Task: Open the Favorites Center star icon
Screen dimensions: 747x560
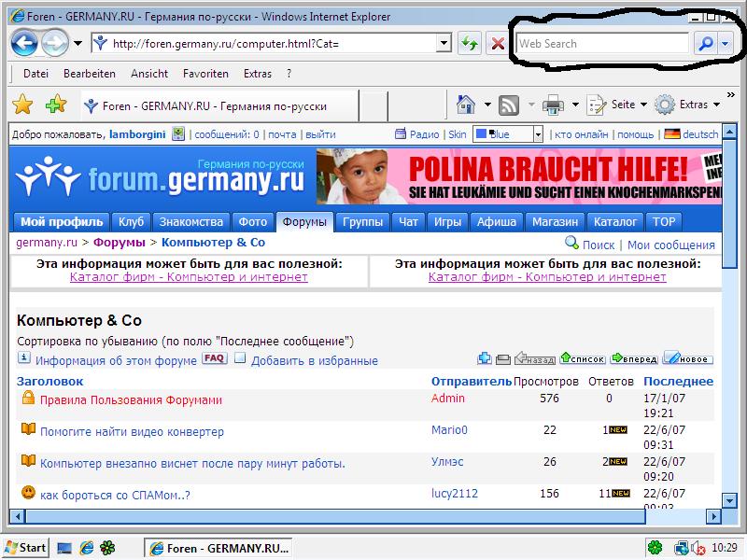Action: pos(22,105)
